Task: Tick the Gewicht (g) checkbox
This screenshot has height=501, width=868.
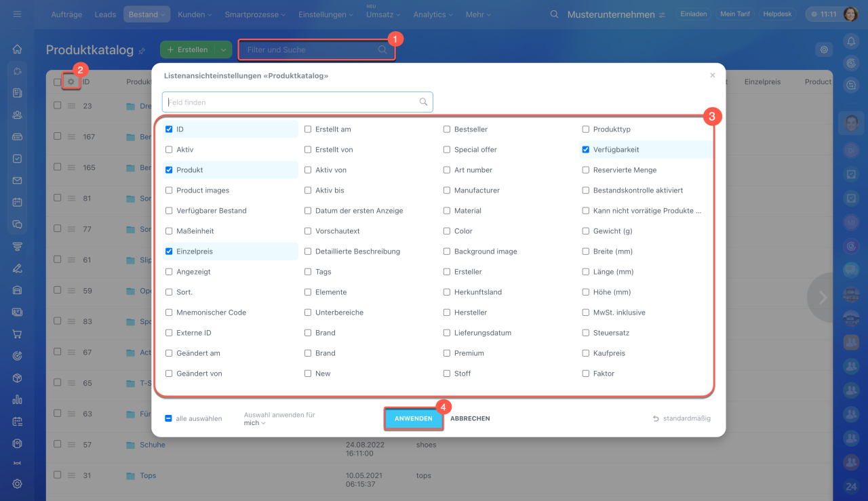Action: (x=586, y=231)
